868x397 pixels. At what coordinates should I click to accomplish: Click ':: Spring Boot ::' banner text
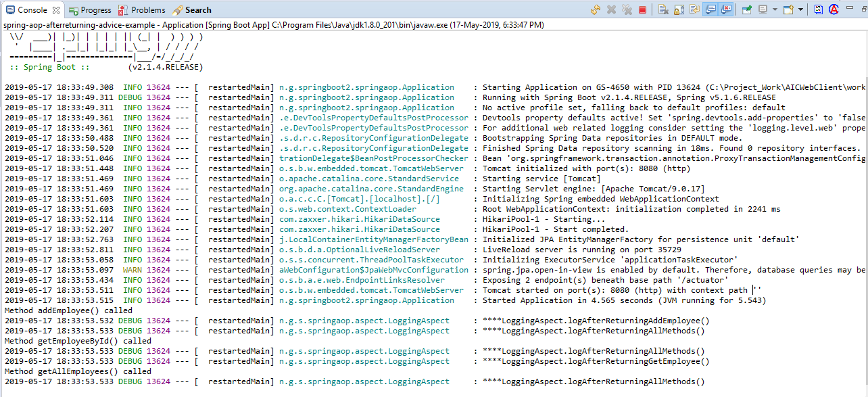click(49, 67)
